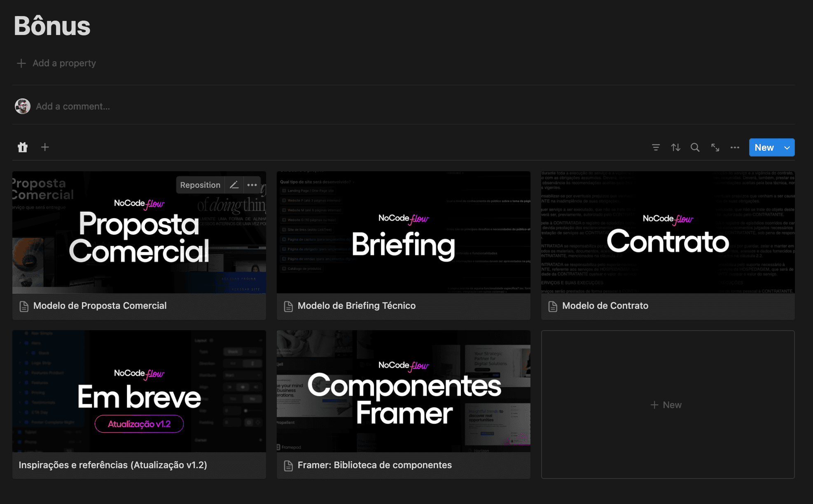This screenshot has width=813, height=504.
Task: Add a new database view with plus icon
Action: [x=45, y=147]
